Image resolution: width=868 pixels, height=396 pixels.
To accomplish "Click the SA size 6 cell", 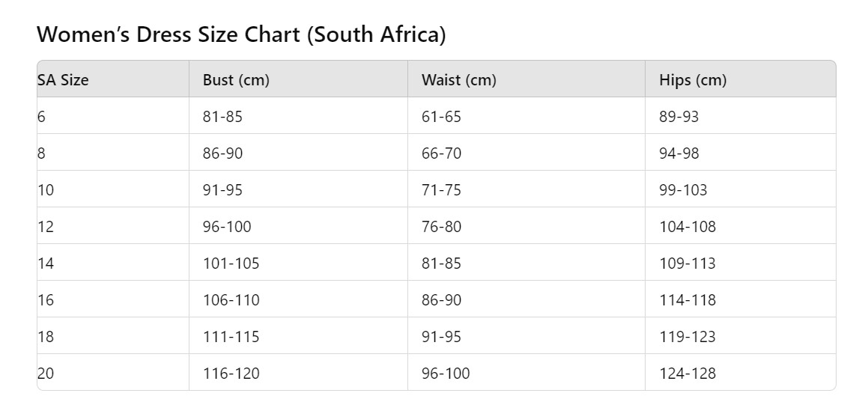I will pyautogui.click(x=42, y=117).
